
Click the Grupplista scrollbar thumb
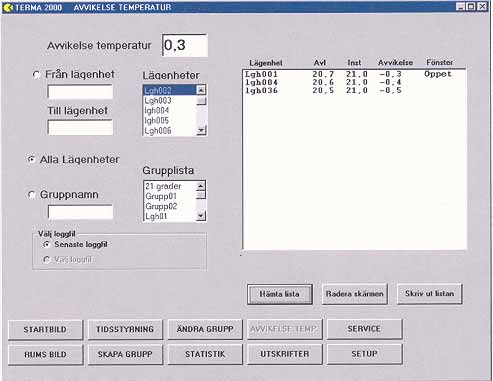click(201, 195)
